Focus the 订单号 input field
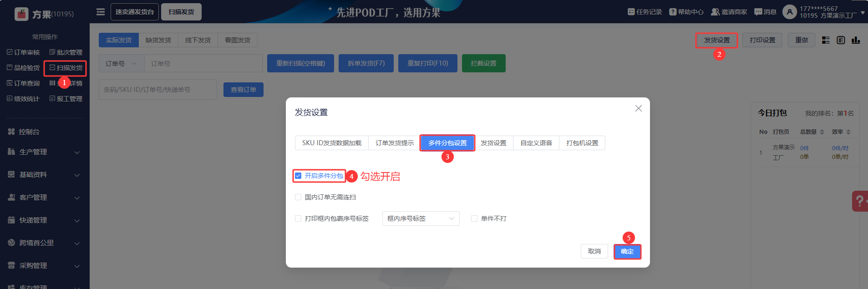Viewport: 868px width, 289px height. point(203,64)
